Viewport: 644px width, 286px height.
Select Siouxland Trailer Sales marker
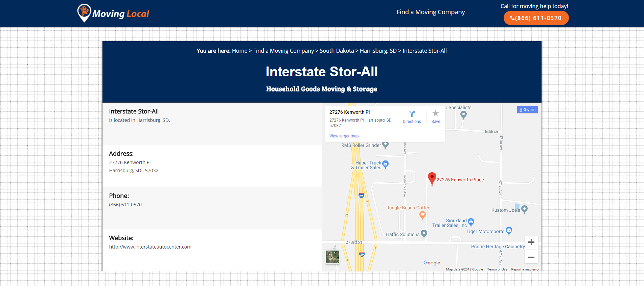[x=471, y=222]
